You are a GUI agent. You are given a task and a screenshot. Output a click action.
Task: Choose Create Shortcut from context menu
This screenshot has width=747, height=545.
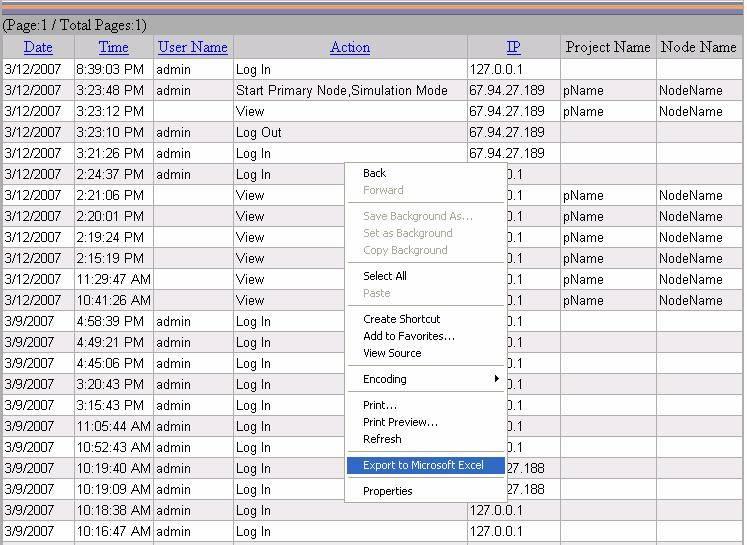point(401,319)
